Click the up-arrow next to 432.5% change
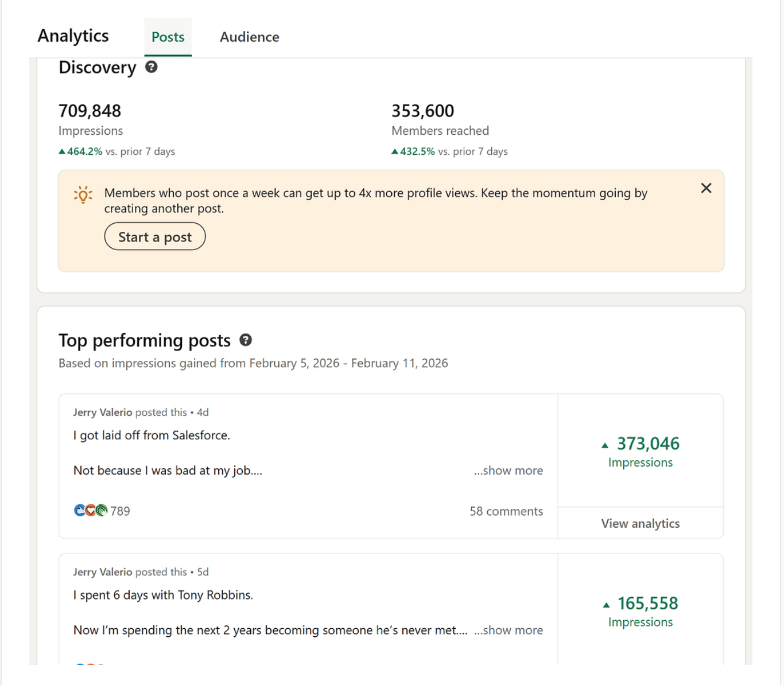The height and width of the screenshot is (685, 784). [x=394, y=151]
